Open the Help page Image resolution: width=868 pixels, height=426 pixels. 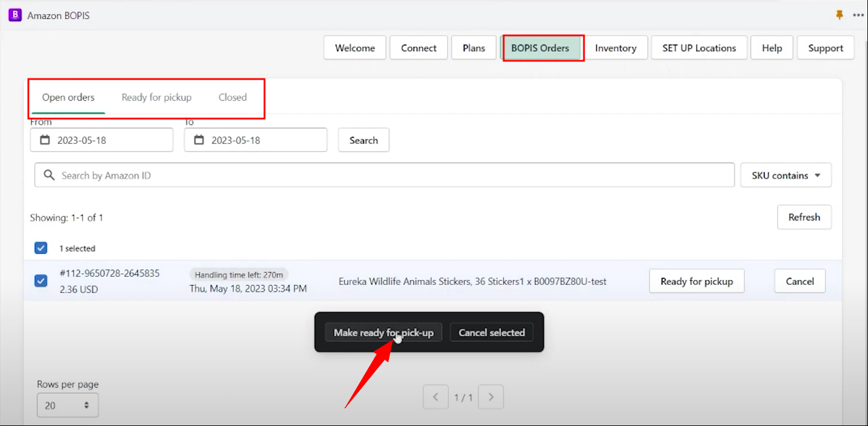[772, 48]
